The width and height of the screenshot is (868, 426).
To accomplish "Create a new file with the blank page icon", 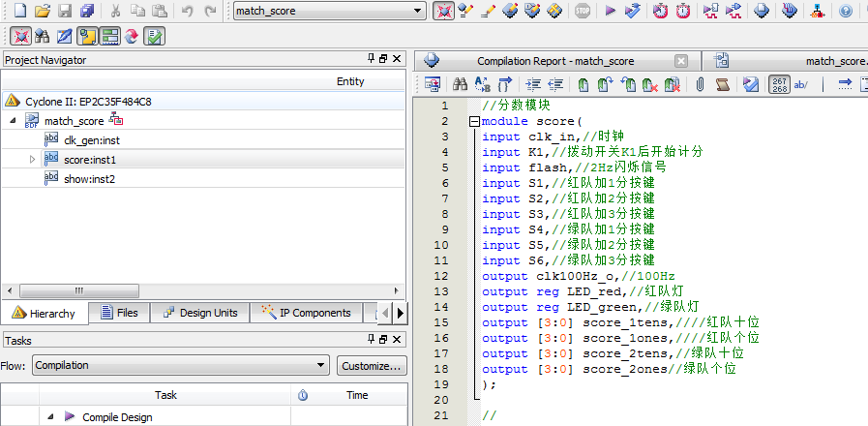I will (19, 12).
